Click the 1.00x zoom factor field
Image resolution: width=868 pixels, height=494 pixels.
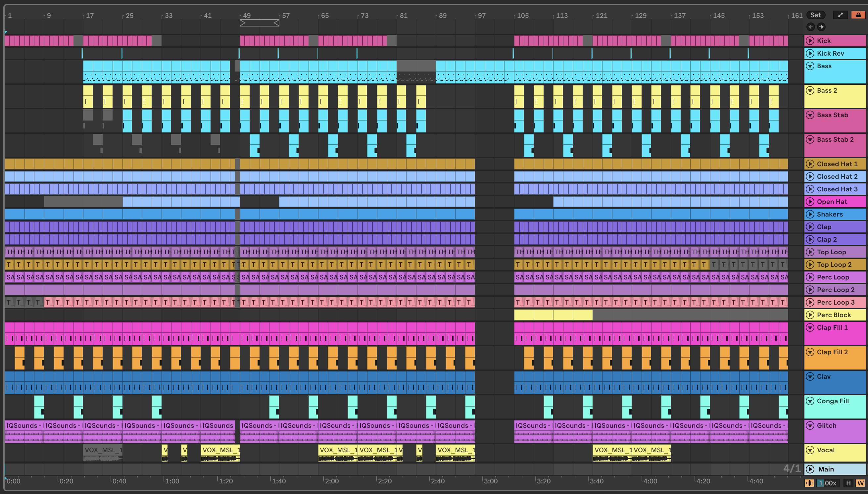pyautogui.click(x=827, y=483)
